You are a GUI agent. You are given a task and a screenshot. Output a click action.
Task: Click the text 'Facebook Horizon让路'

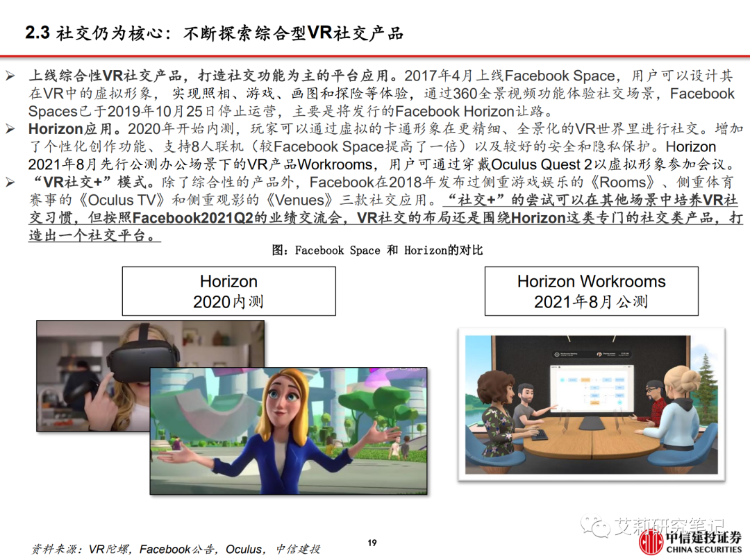pyautogui.click(x=470, y=111)
